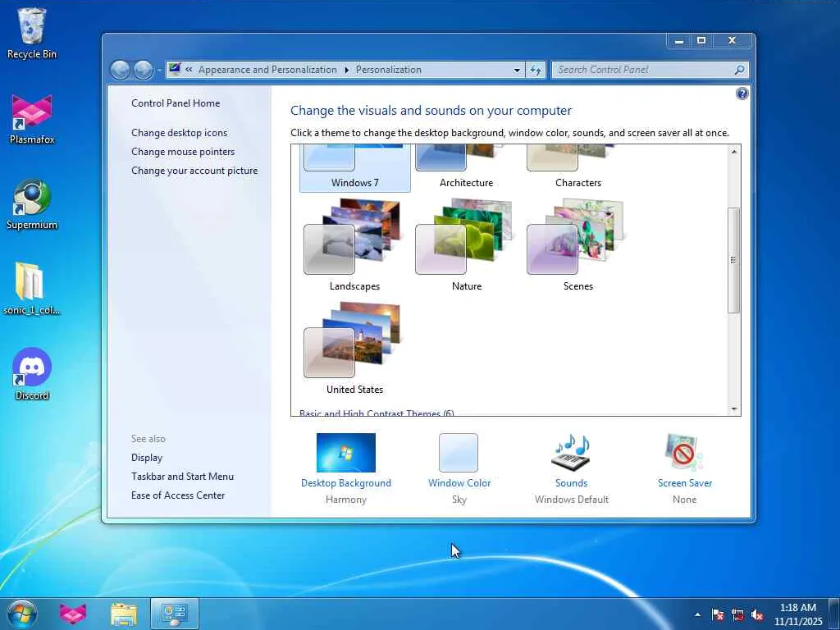Select the Discord desktop shortcut
Viewport: 840px width, 630px height.
tap(32, 374)
